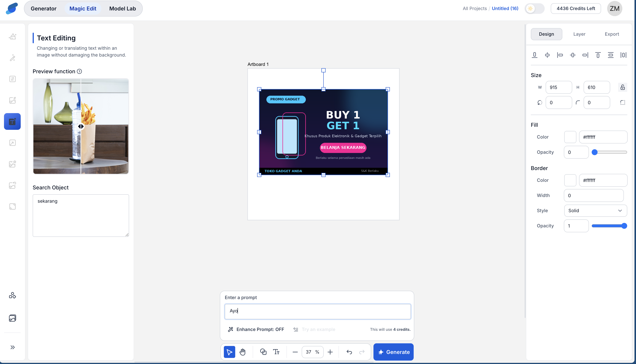Open the image sparkle tool below the swap tool
This screenshot has height=364, width=636.
pyautogui.click(x=13, y=100)
